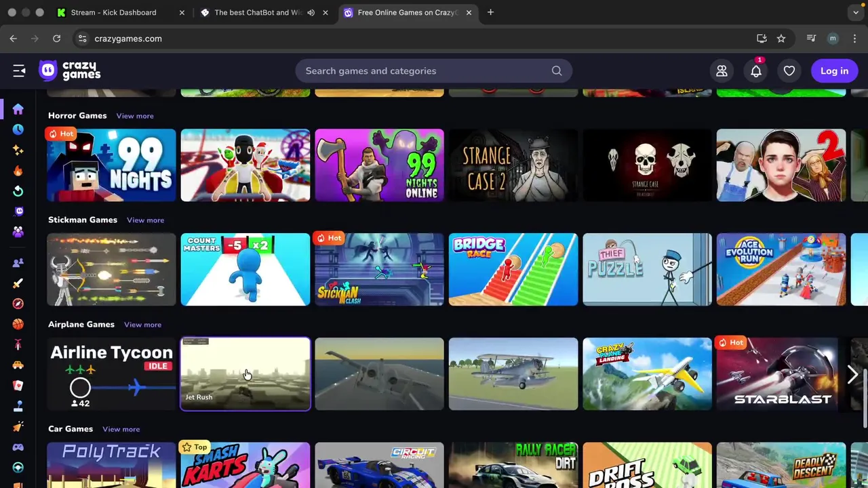Screen dimensions: 868x488
Task: Open Car category icon in sidebar
Action: (18, 365)
